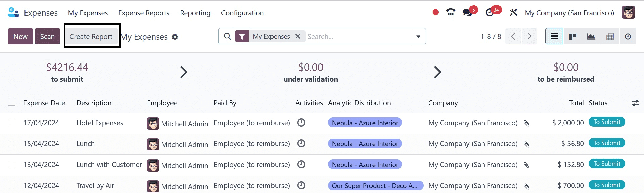
Task: Click attachment paperclip on Lunch with Customer row
Action: point(526,165)
